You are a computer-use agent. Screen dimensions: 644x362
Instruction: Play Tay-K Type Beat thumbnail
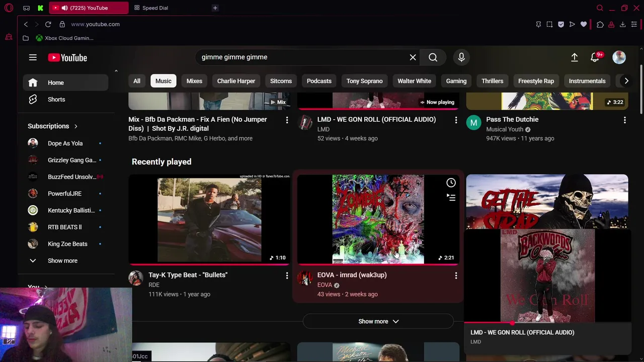pyautogui.click(x=209, y=219)
